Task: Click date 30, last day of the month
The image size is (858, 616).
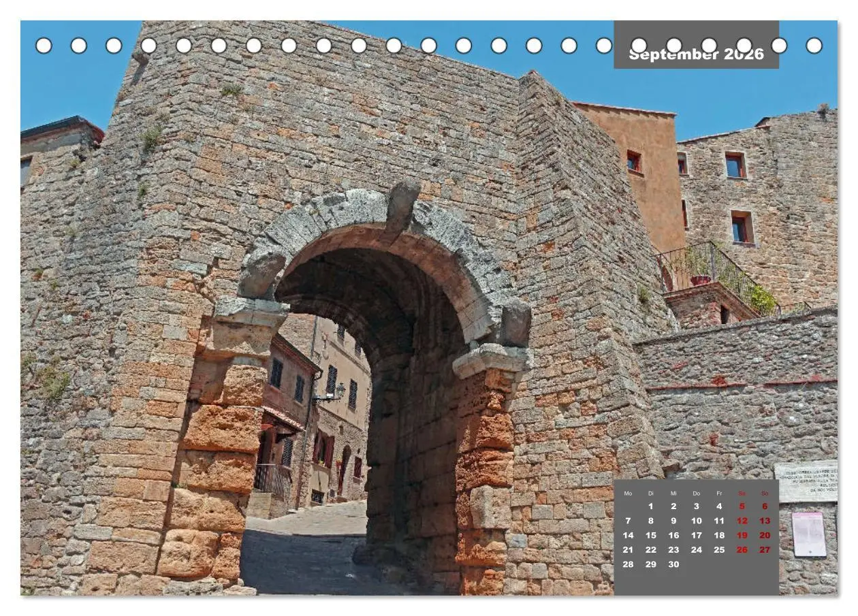Action: click(x=673, y=564)
